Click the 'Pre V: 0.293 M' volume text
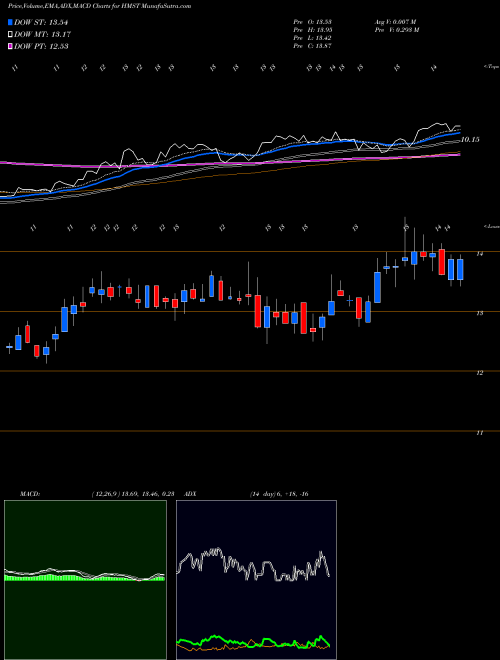Screen dimensions: 500x660 396,29
